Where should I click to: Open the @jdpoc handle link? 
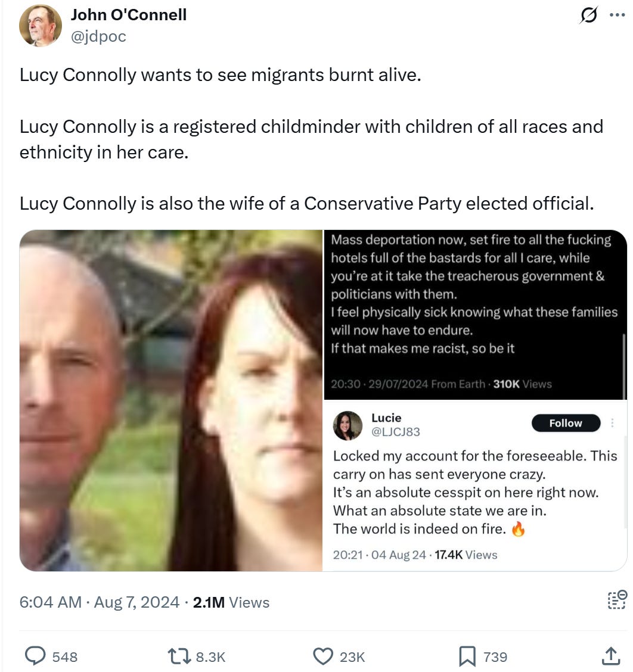[x=98, y=36]
